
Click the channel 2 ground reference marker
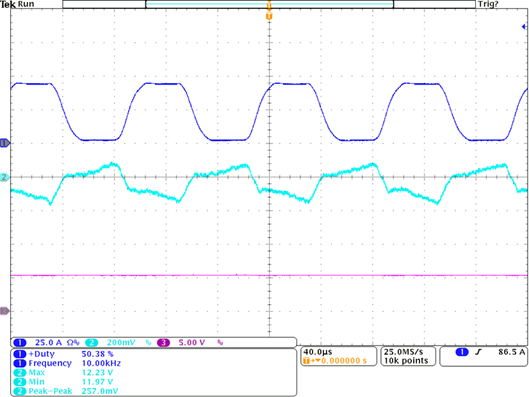coord(5,177)
